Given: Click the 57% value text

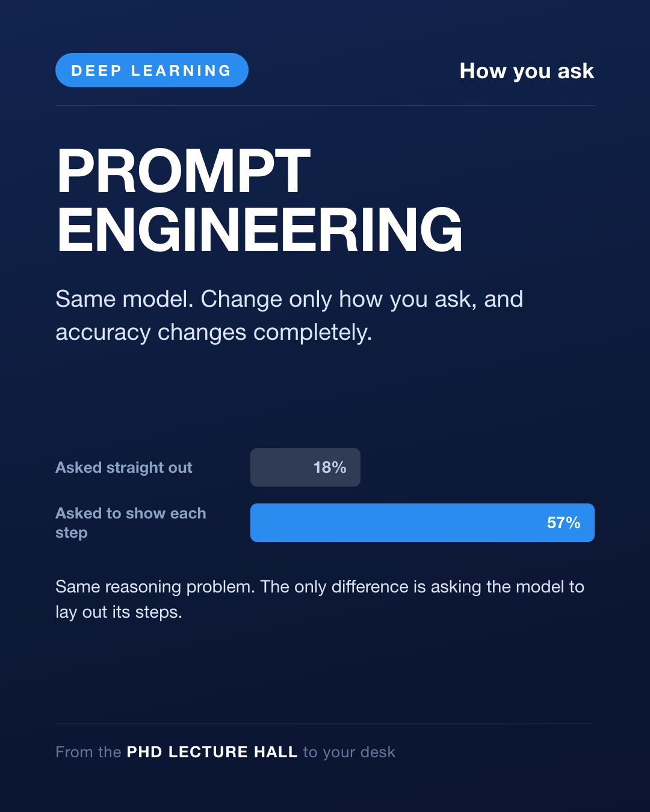Looking at the screenshot, I should [563, 523].
